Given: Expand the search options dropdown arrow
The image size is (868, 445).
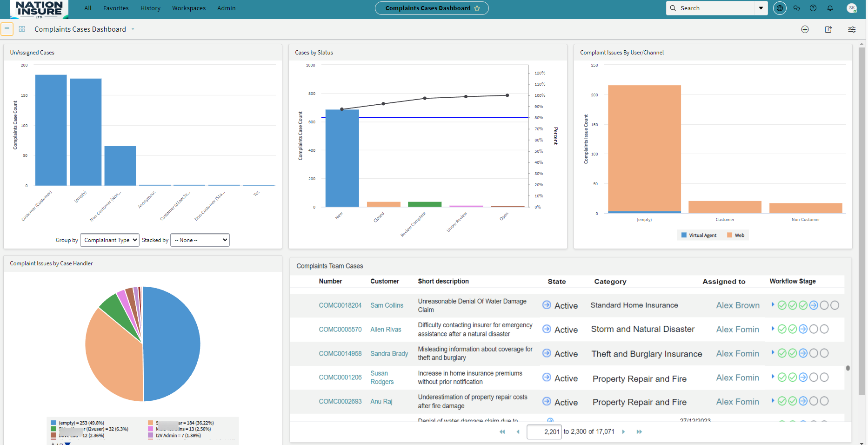Looking at the screenshot, I should click(761, 8).
